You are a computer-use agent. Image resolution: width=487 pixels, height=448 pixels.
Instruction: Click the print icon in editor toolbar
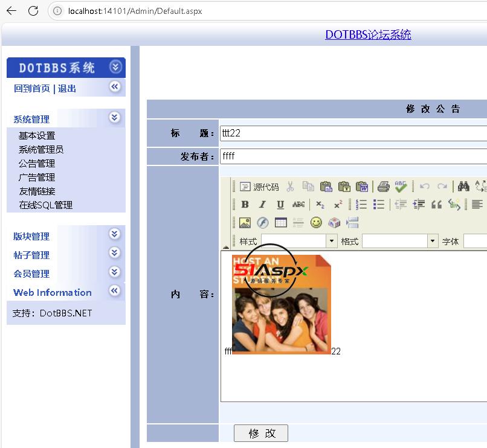(x=383, y=187)
